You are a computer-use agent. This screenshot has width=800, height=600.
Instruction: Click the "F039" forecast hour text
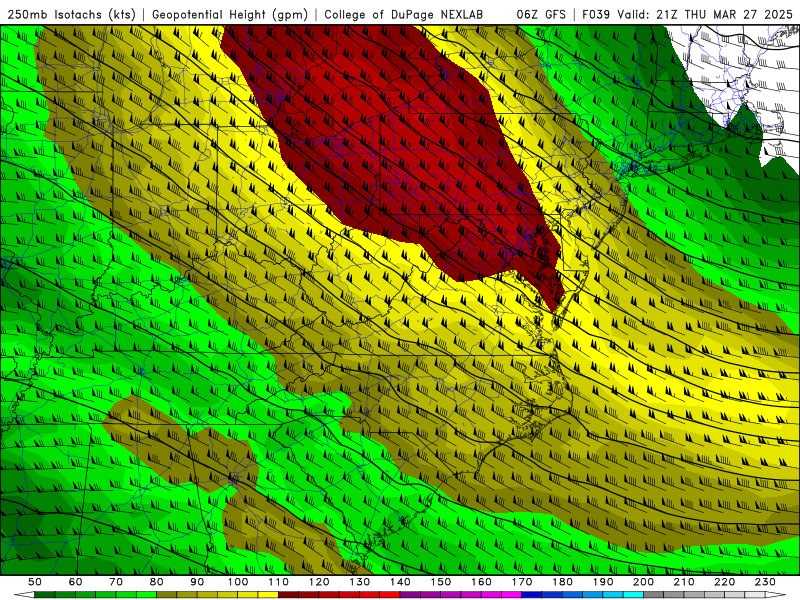(597, 14)
